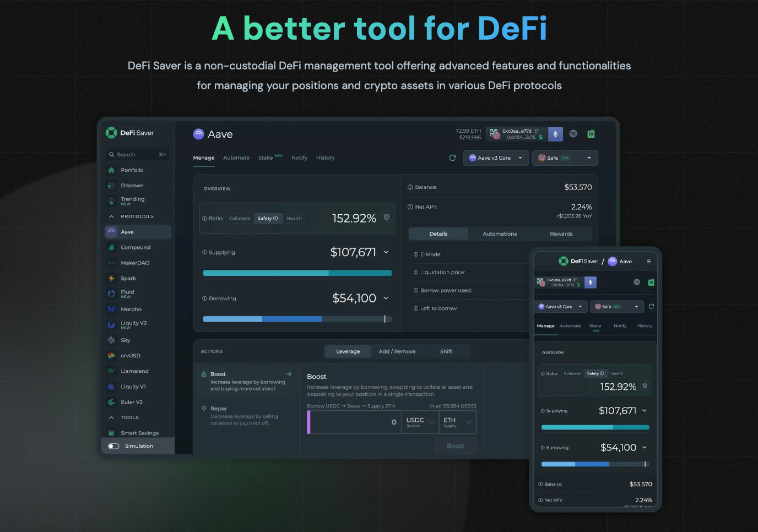Screen dimensions: 758x532
Task: Open Euler V2 protocol icon
Action: pos(112,401)
